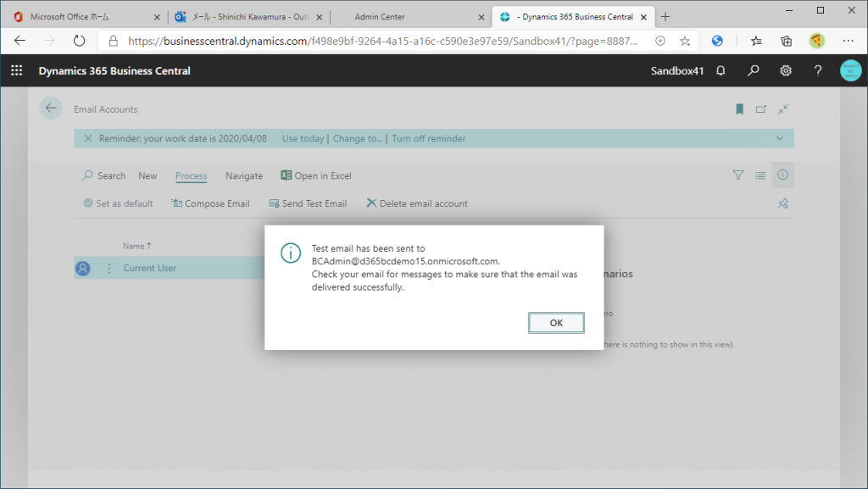Click the zoom plus icon in address bar
Image resolution: width=868 pixels, height=489 pixels.
coord(659,41)
